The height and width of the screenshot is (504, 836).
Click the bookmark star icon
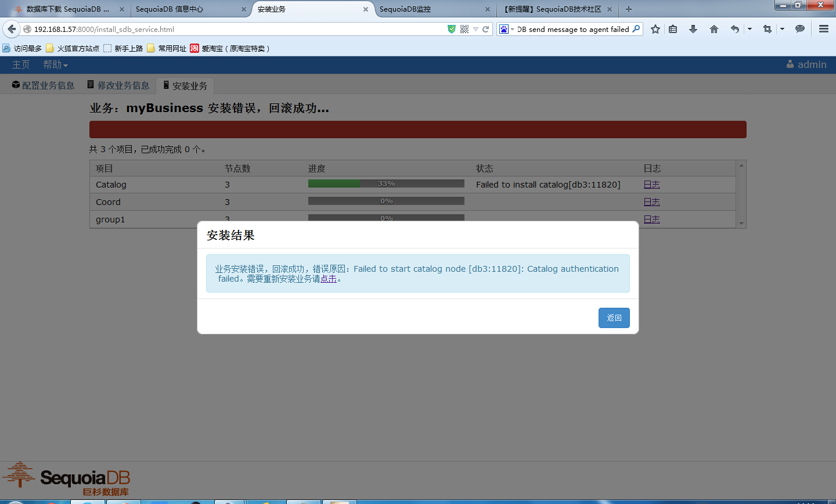(655, 29)
